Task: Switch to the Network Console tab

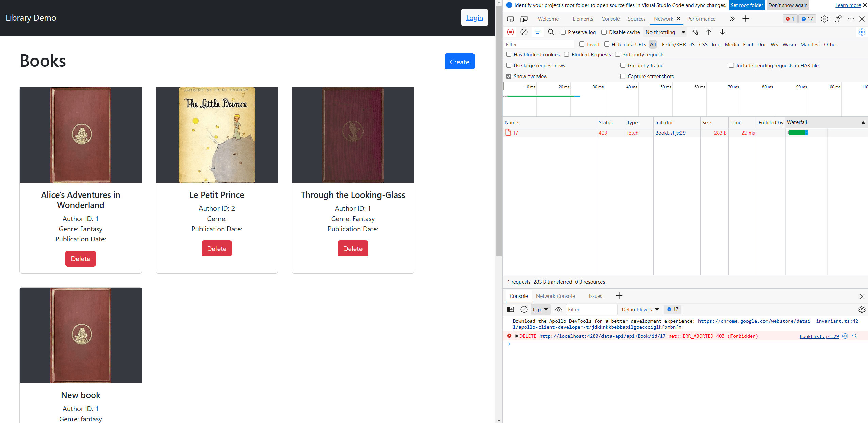Action: click(555, 296)
